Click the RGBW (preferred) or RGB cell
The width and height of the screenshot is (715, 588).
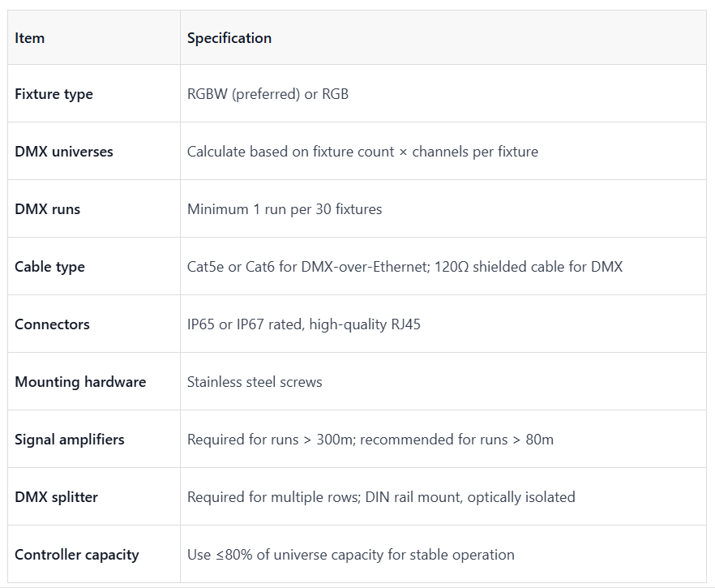click(268, 94)
